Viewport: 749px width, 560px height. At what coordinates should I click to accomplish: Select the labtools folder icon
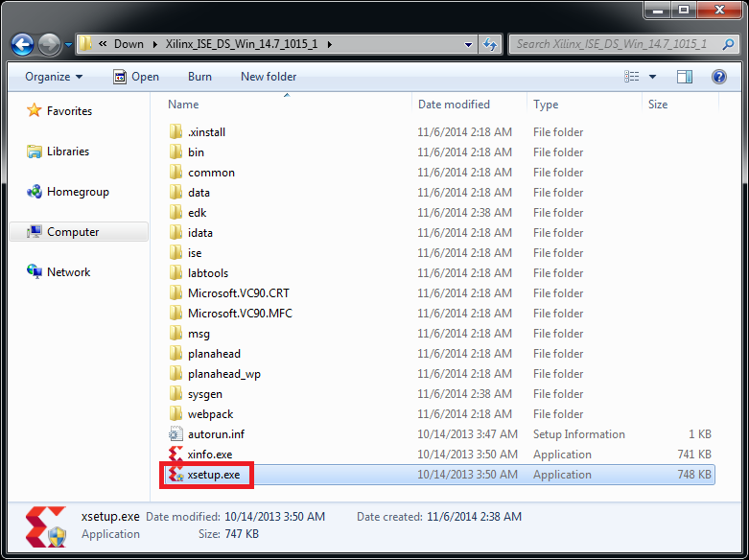click(176, 273)
